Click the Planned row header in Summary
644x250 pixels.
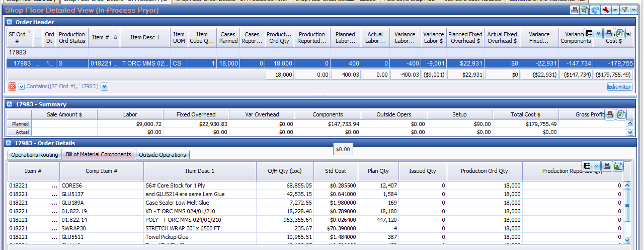tap(19, 123)
